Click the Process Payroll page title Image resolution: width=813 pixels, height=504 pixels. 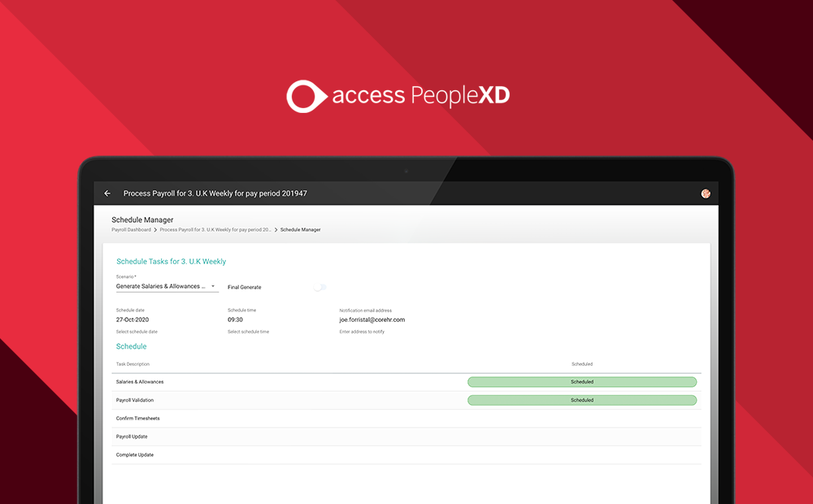pyautogui.click(x=215, y=193)
